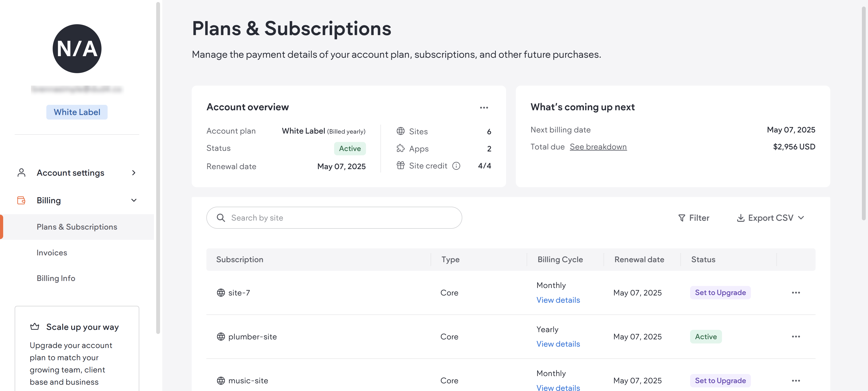Collapse the Billing section chevron
This screenshot has height=391, width=868.
134,200
